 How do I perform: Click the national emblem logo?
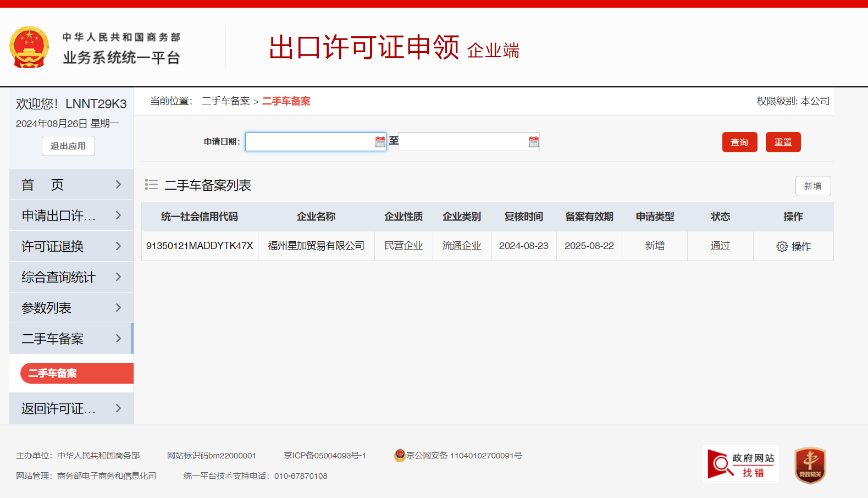29,47
